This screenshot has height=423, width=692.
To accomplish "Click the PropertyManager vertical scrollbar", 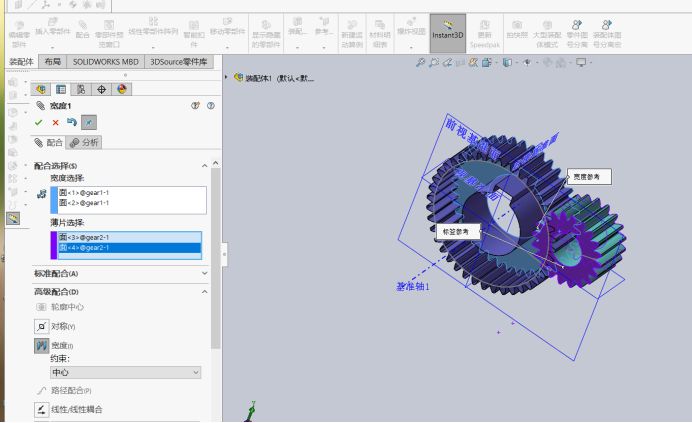I will (215, 258).
